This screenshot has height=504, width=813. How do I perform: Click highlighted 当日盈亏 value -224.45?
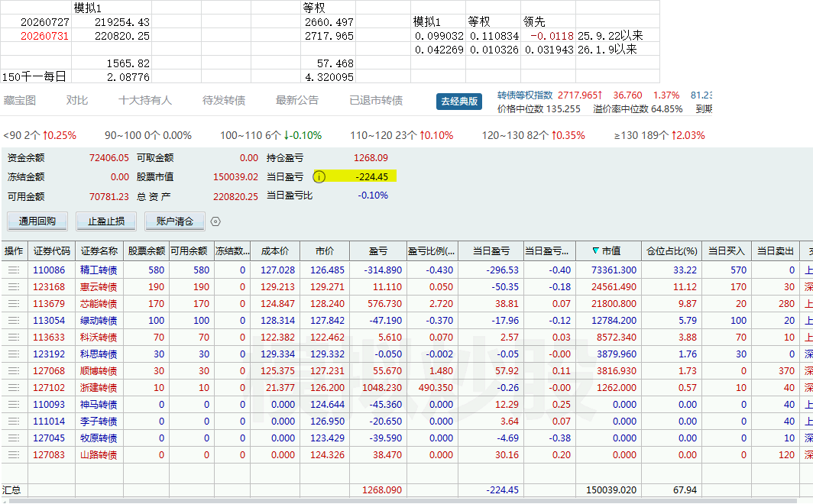point(372,176)
